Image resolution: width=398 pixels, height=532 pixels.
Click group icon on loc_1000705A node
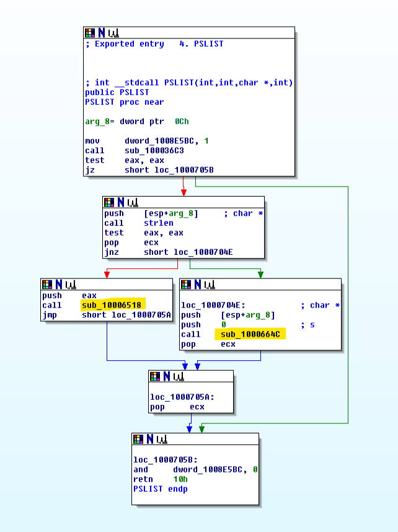179,376
